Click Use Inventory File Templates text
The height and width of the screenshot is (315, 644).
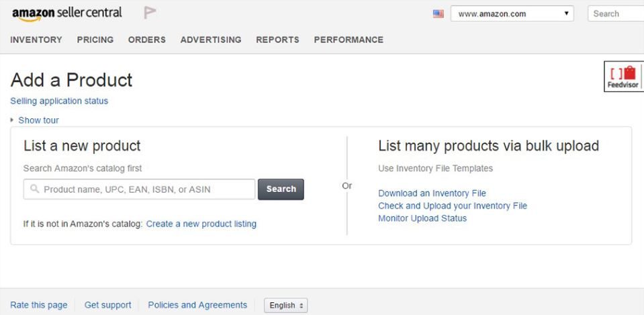tap(435, 169)
